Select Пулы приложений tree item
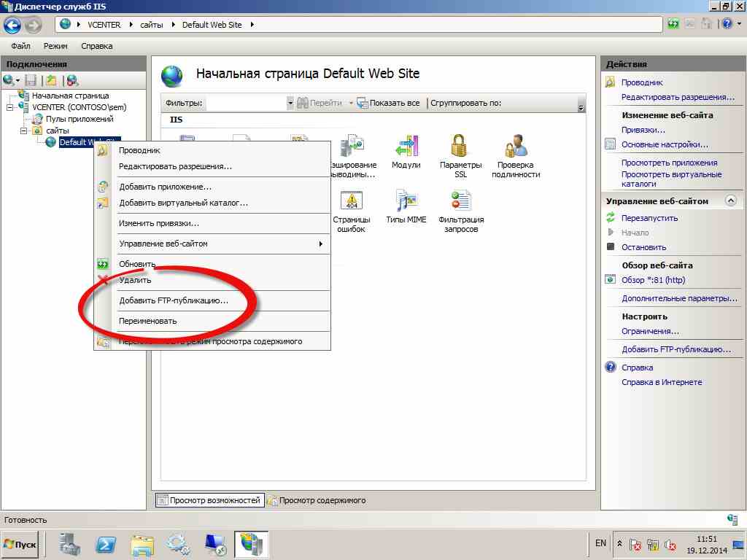Image resolution: width=747 pixels, height=560 pixels. click(x=79, y=119)
